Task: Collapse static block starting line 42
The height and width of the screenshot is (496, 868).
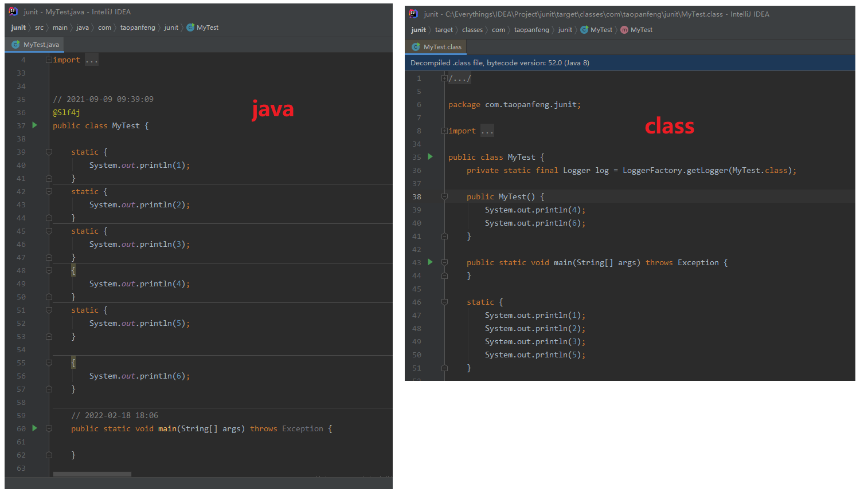Action: click(49, 191)
